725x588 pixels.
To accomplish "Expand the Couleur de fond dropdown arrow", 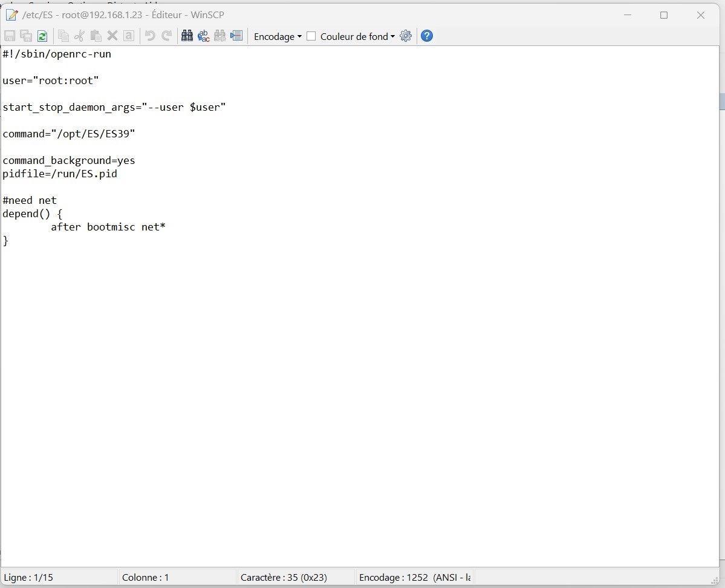I will tap(392, 36).
